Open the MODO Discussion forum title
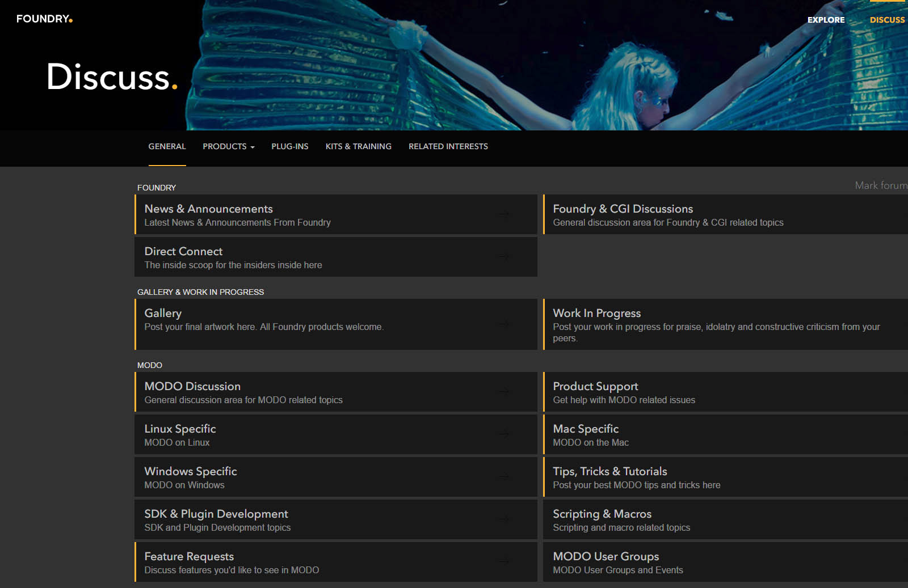Image resolution: width=908 pixels, height=588 pixels. click(192, 386)
